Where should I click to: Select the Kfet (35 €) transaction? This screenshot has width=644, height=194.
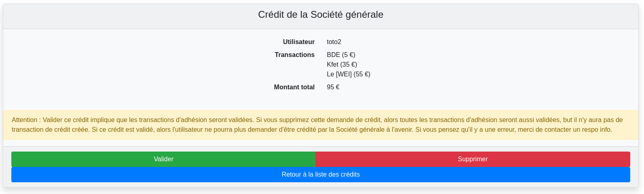tap(341, 65)
